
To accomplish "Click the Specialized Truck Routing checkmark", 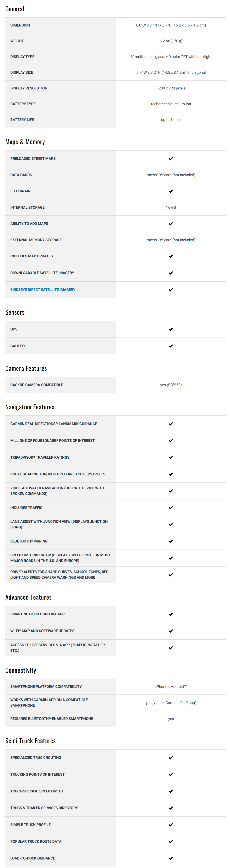I will coord(171,757).
